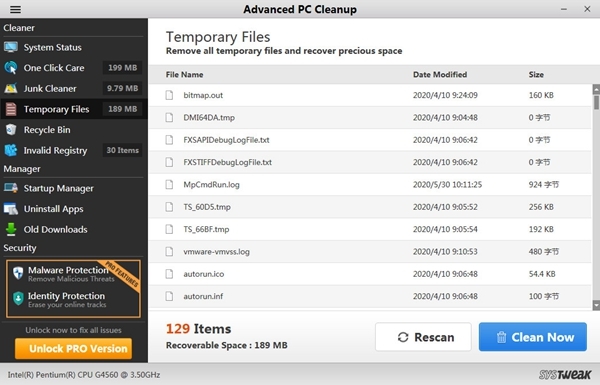Click scrollbar down arrow in file list
This screenshot has width=600, height=385.
click(x=596, y=305)
